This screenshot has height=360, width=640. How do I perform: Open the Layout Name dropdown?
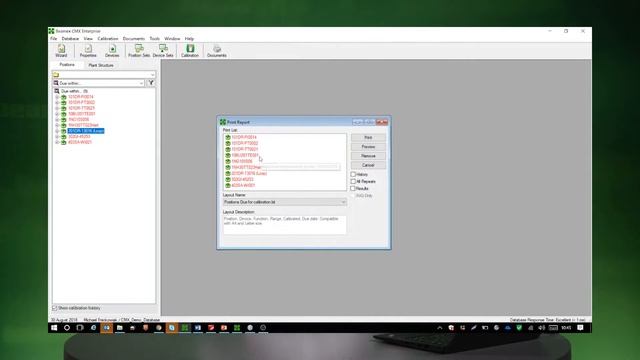point(284,202)
